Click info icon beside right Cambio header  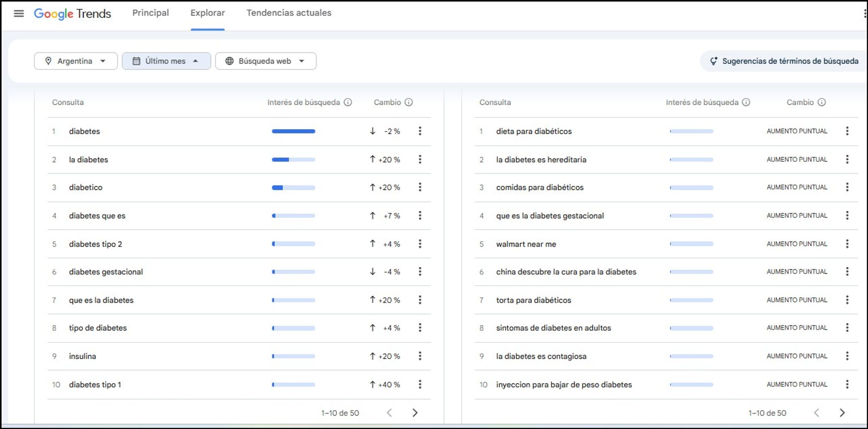click(821, 102)
